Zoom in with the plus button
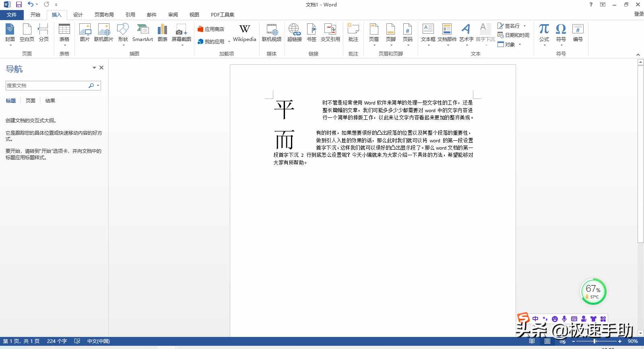The image size is (644, 349). coord(620,341)
